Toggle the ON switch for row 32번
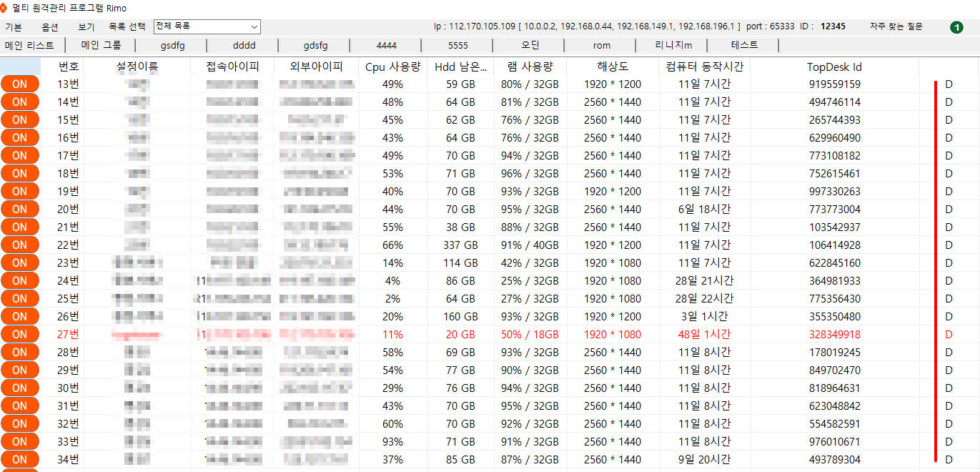The height and width of the screenshot is (472, 980). (20, 423)
